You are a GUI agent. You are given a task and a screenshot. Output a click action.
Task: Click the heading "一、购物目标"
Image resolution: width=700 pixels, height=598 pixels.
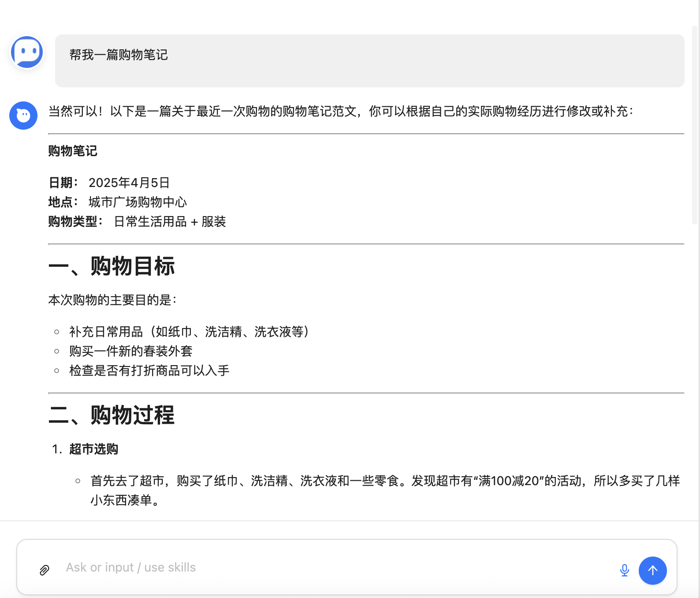tap(112, 266)
